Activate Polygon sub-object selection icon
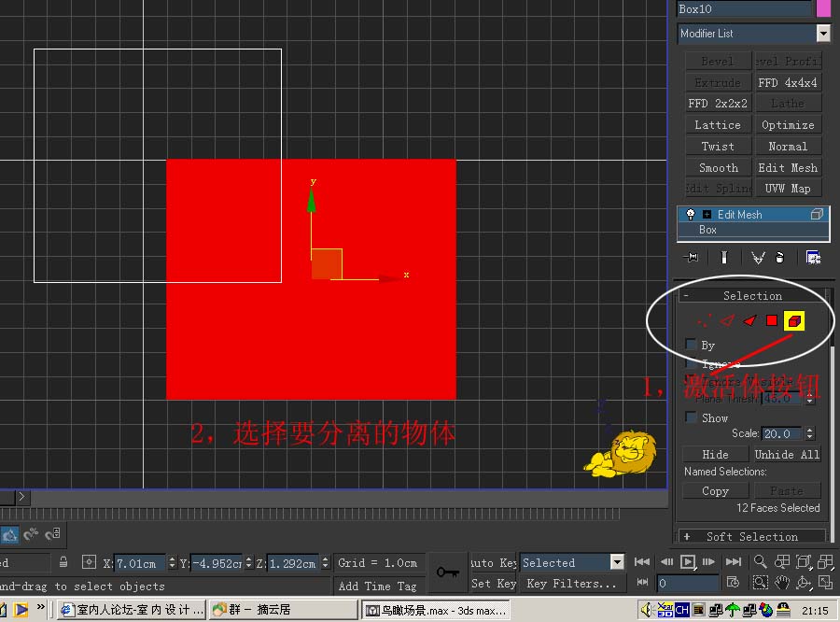Image resolution: width=840 pixels, height=622 pixels. point(772,320)
